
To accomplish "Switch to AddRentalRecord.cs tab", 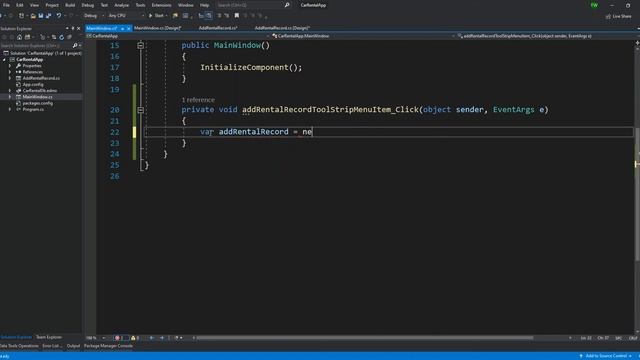I will click(218, 28).
